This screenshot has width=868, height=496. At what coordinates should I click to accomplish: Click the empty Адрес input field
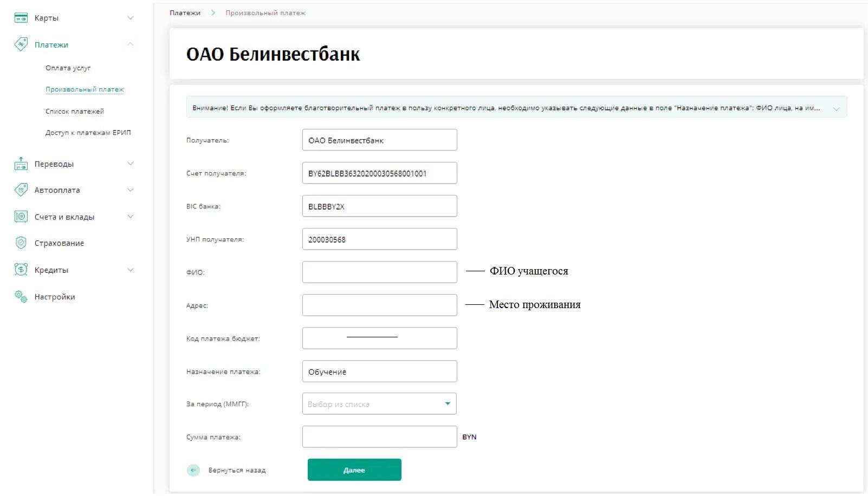(x=379, y=305)
